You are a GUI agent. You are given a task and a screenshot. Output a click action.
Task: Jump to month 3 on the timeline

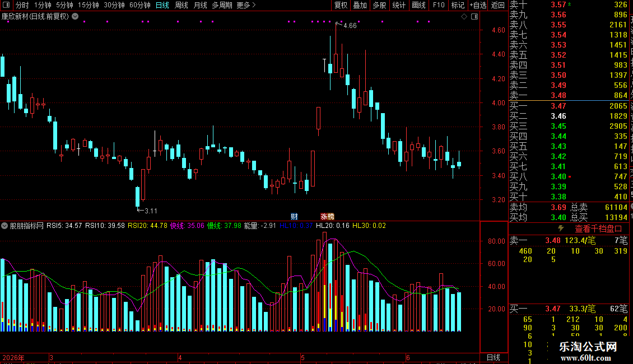click(x=52, y=357)
